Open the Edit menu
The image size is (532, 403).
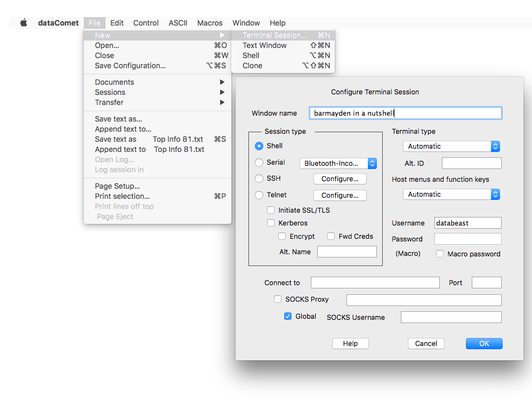117,23
